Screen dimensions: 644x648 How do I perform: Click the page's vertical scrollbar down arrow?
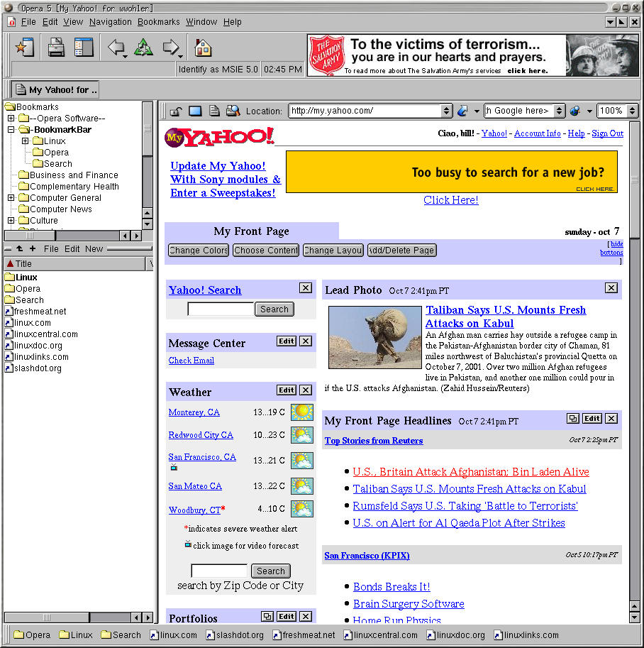coord(634,618)
